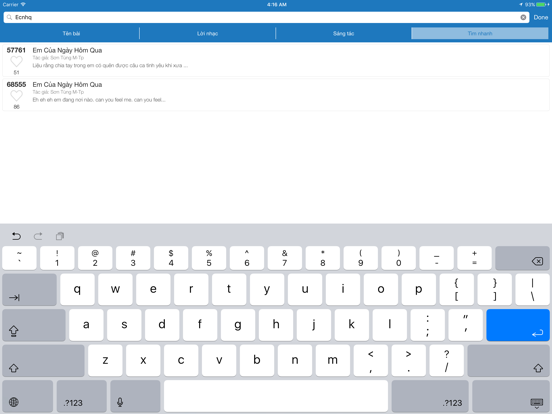
Task: Tap the Caps Lock key
Action: (34, 325)
